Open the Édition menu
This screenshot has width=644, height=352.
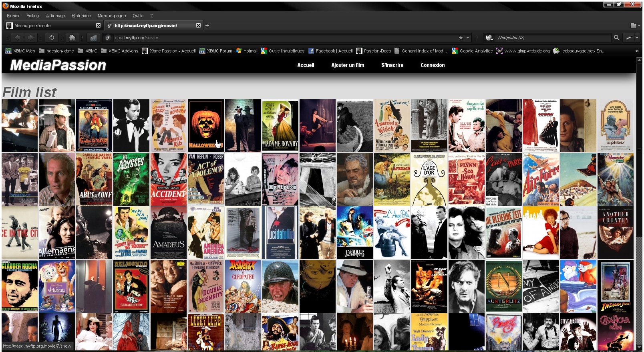click(33, 16)
